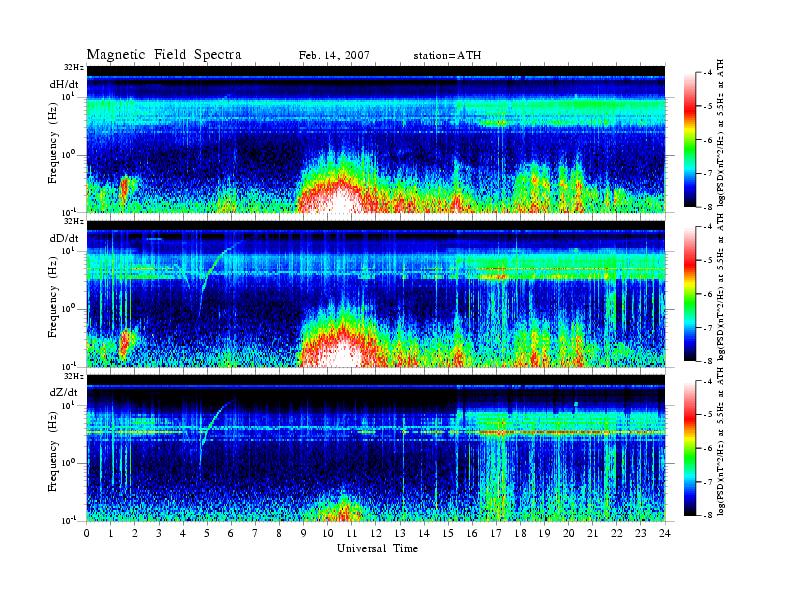792x612 pixels.
Task: Click hour tick label 10 on time axis
Action: (x=328, y=533)
